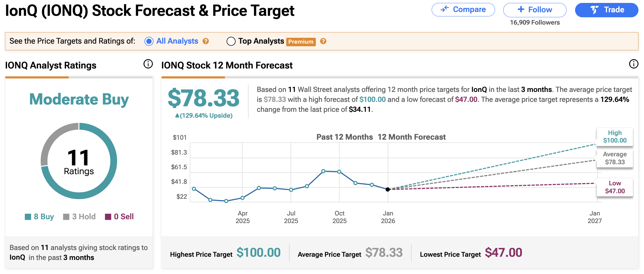Click the Premium badge

pos(301,42)
